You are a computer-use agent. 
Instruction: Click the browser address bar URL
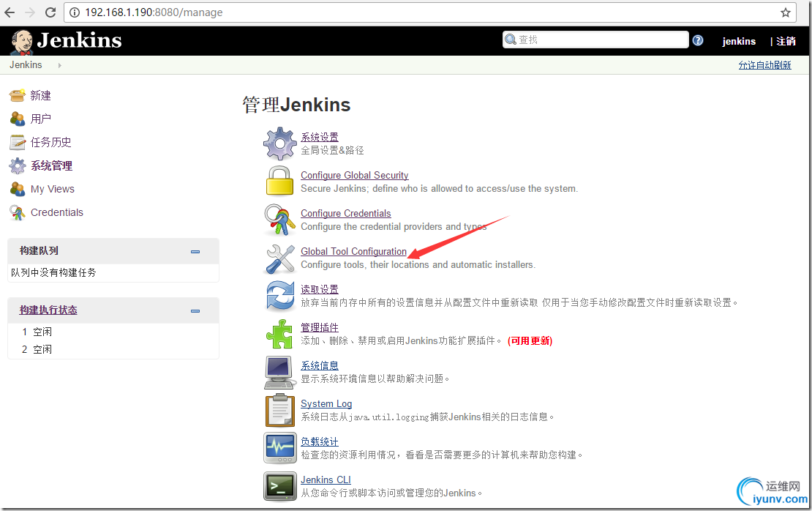click(154, 12)
